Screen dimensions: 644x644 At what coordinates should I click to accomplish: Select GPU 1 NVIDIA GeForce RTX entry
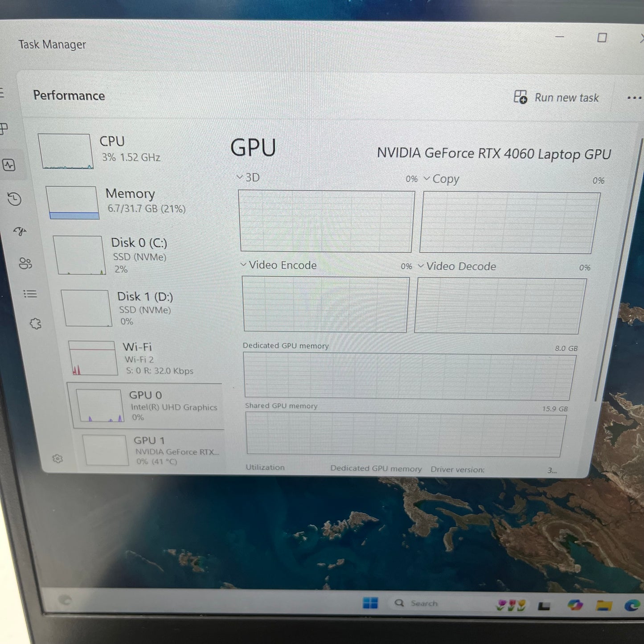point(152,450)
